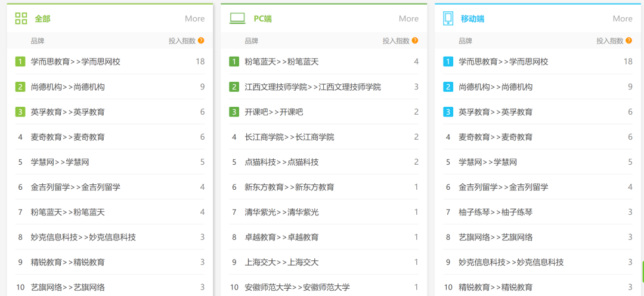Image resolution: width=644 pixels, height=296 pixels.
Task: Click green rank 1 badge in 全部 list
Action: 20,61
